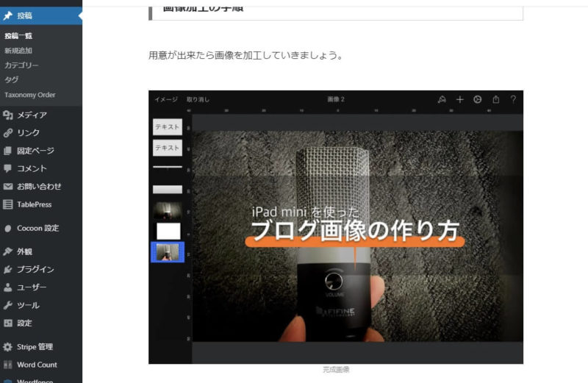Screen dimensions: 588x383
Task: Click the Word Count icon
Action: click(8, 365)
